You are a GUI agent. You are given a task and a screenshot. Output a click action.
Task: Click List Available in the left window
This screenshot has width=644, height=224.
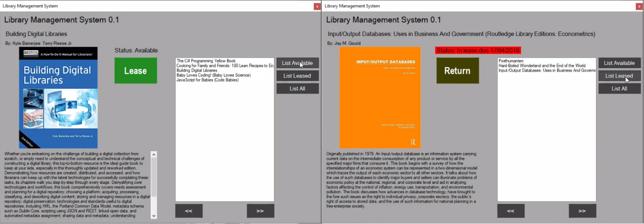click(x=298, y=63)
